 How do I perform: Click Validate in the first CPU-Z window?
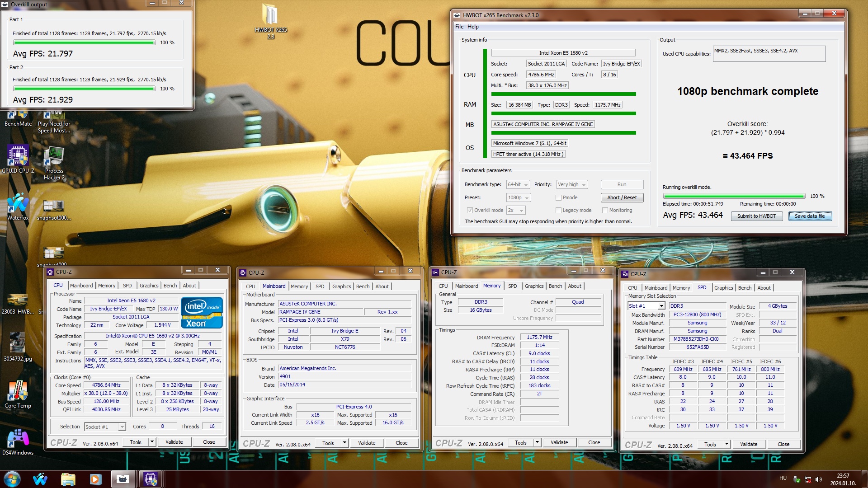[x=174, y=442]
